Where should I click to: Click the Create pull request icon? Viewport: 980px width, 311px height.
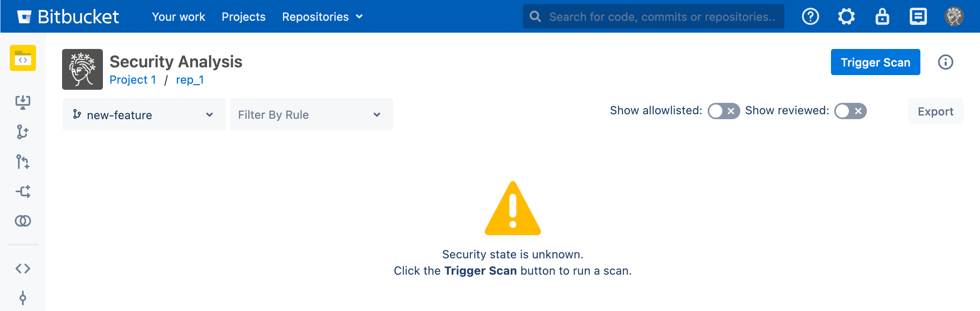tap(23, 162)
